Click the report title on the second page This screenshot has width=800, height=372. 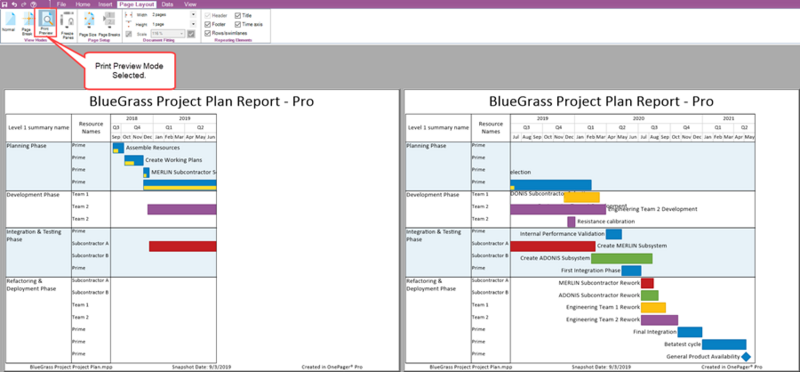tap(601, 102)
